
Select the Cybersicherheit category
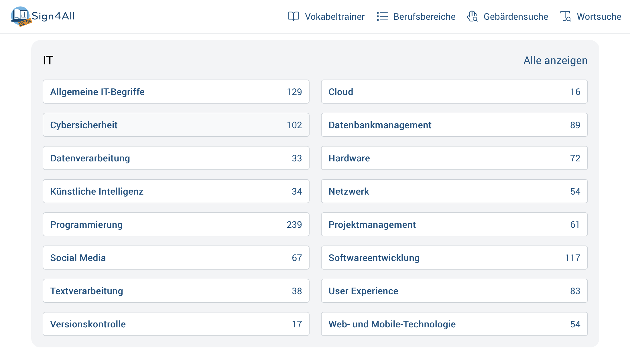point(176,125)
